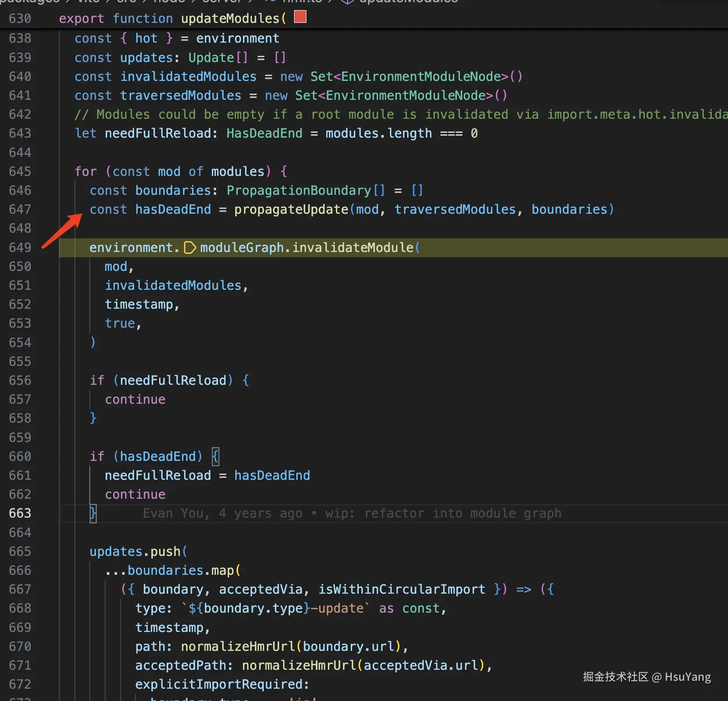Click 'EnvironmentModuleNode' on line 640
The width and height of the screenshot is (728, 701).
tap(421, 77)
